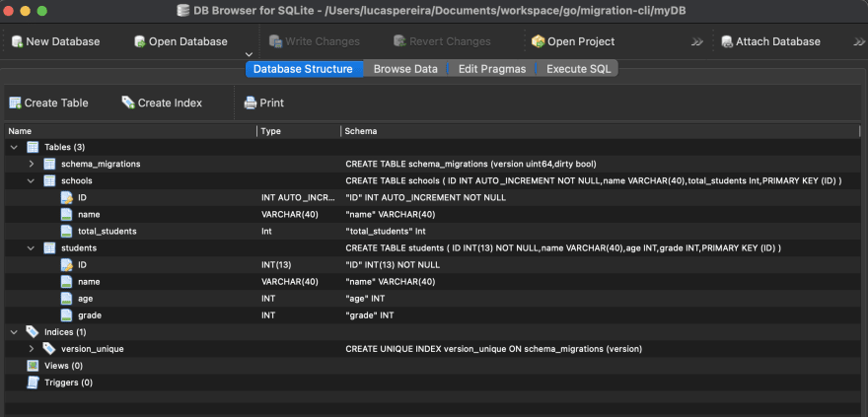Collapse the Indices (1) node
This screenshot has width=868, height=417.
coord(14,332)
